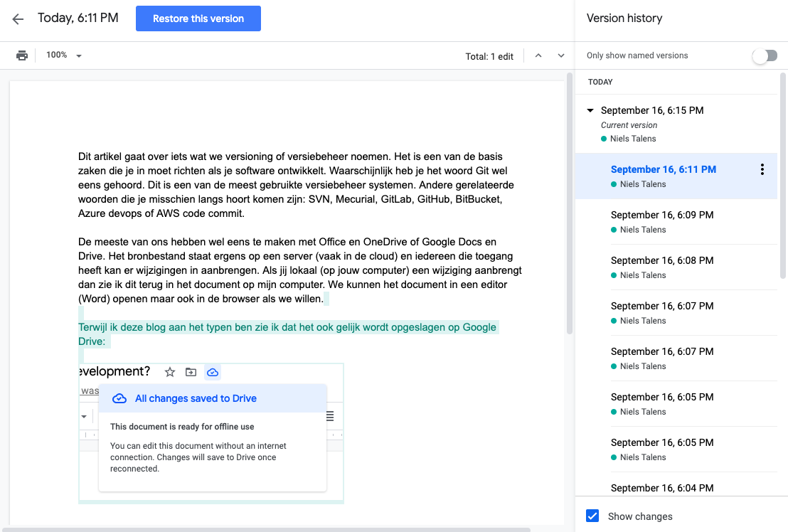
Task: Uncheck the Show changes checkbox
Action: tap(592, 516)
